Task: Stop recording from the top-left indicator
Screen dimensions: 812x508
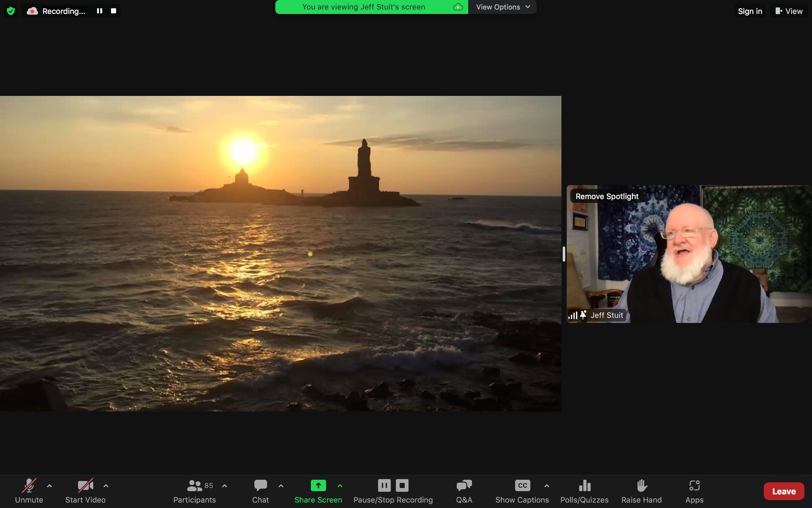Action: (x=113, y=11)
